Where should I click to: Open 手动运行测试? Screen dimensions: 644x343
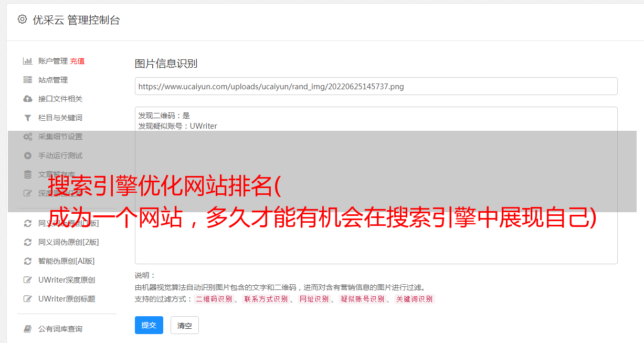pos(60,155)
